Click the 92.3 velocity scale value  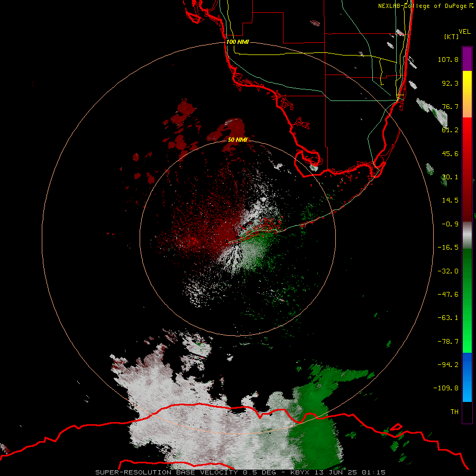pyautogui.click(x=450, y=83)
